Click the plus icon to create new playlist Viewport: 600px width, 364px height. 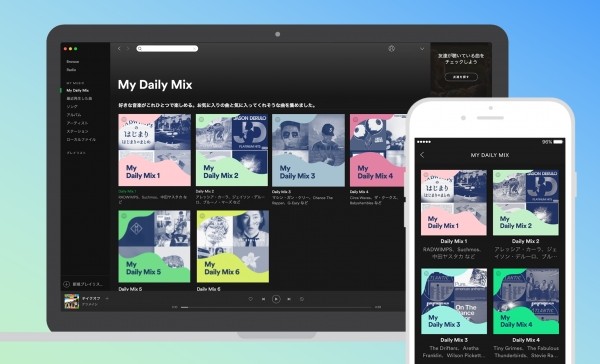pos(66,284)
